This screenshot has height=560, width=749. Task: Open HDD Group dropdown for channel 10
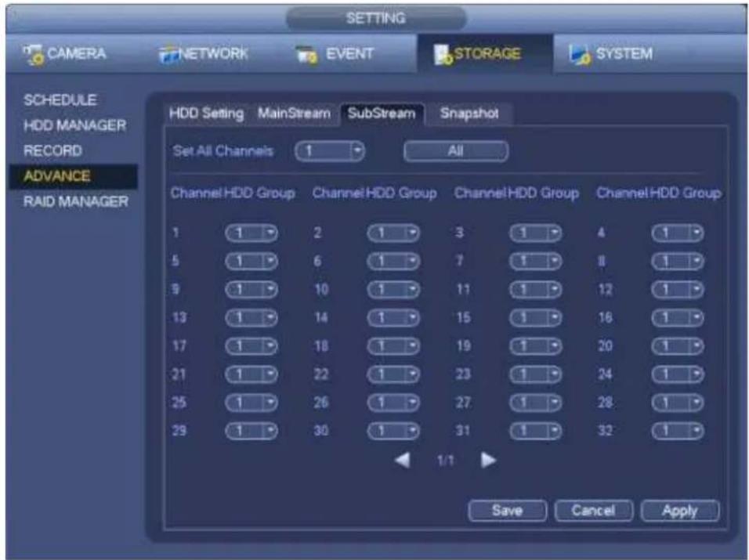(393, 290)
